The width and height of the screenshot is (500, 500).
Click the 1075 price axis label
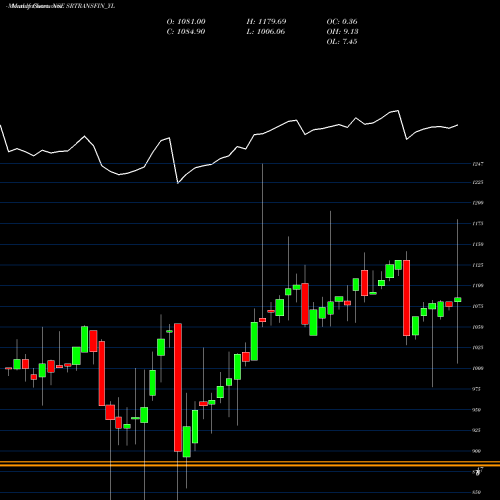pos(478,306)
